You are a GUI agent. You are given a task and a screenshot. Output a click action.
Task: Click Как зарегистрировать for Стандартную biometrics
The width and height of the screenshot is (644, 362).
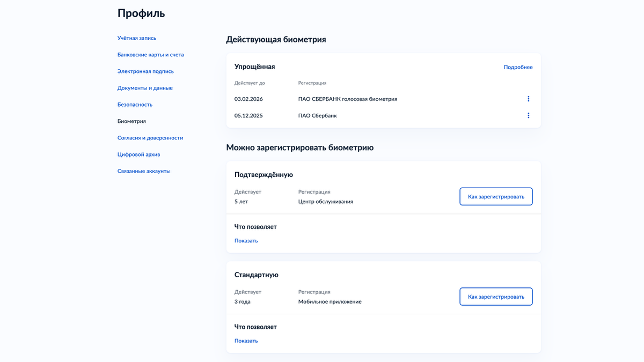coord(496,297)
